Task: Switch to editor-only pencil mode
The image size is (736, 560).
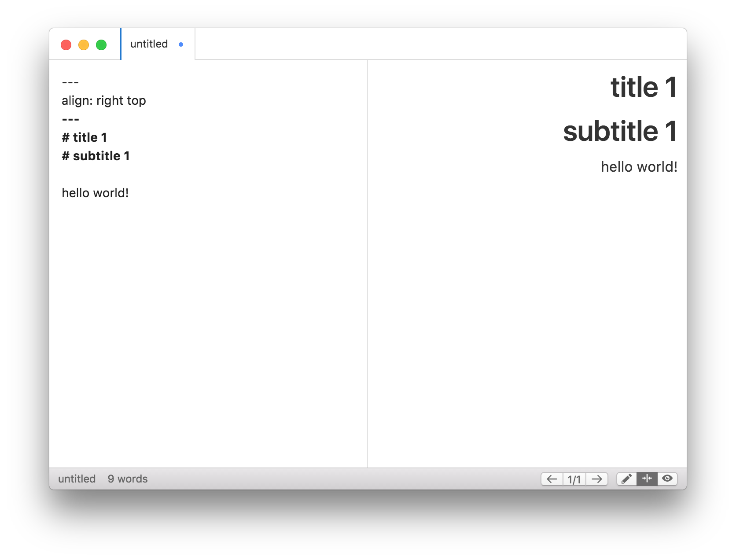Action: coord(627,479)
